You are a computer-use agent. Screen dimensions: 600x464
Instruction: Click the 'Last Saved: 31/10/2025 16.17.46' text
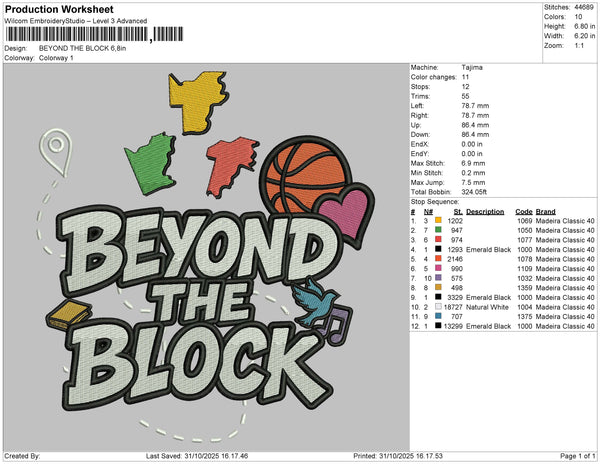tap(197, 456)
